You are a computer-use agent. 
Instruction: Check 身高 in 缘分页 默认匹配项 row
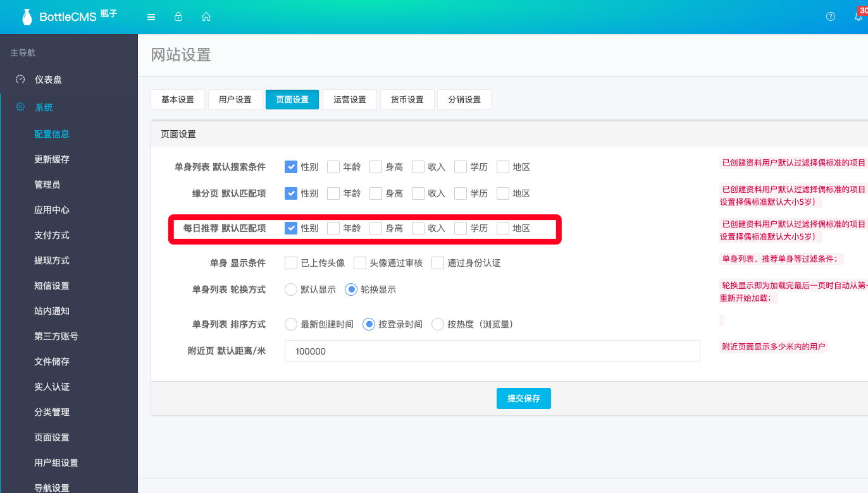click(x=376, y=193)
